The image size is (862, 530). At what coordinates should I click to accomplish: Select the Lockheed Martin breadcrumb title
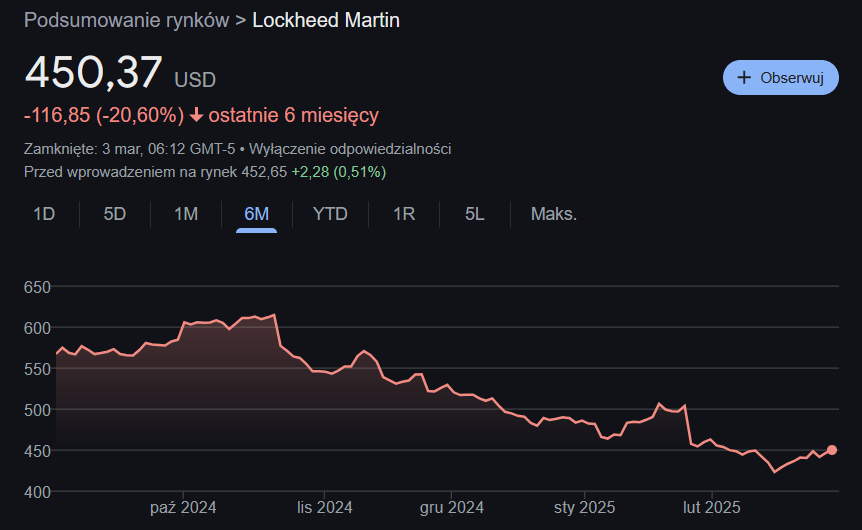pyautogui.click(x=326, y=20)
